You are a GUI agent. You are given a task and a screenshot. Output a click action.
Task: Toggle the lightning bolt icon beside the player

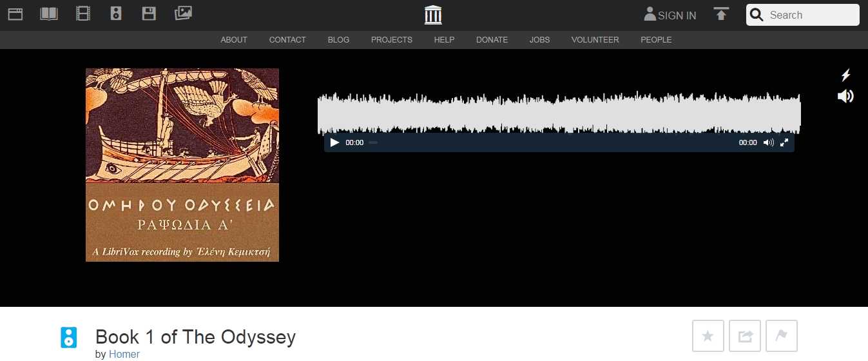846,75
